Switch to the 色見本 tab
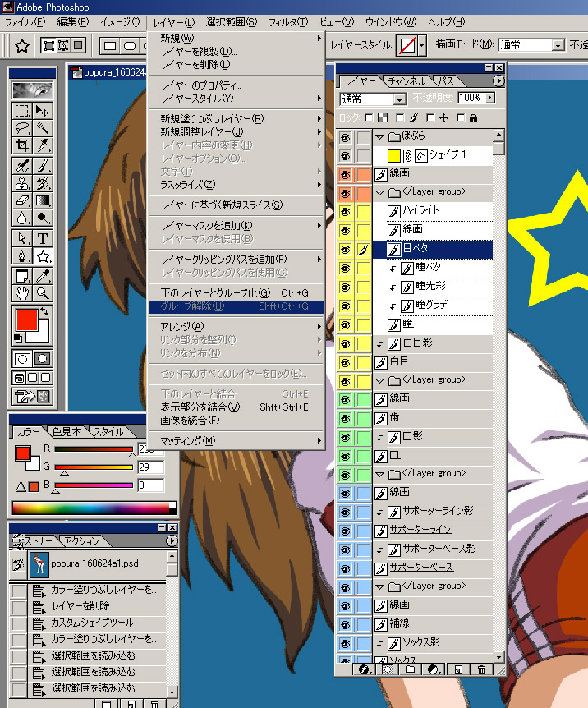Viewport: 588px width, 708px height. click(x=67, y=432)
